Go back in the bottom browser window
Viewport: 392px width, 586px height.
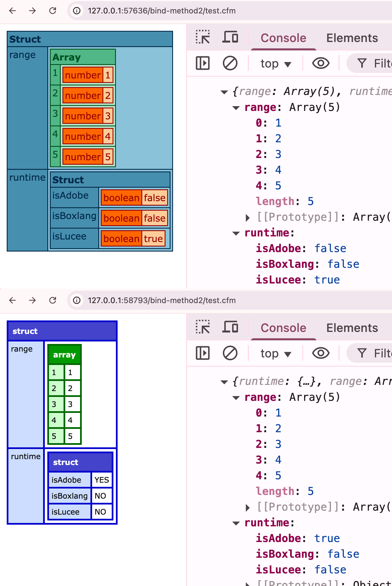click(13, 300)
